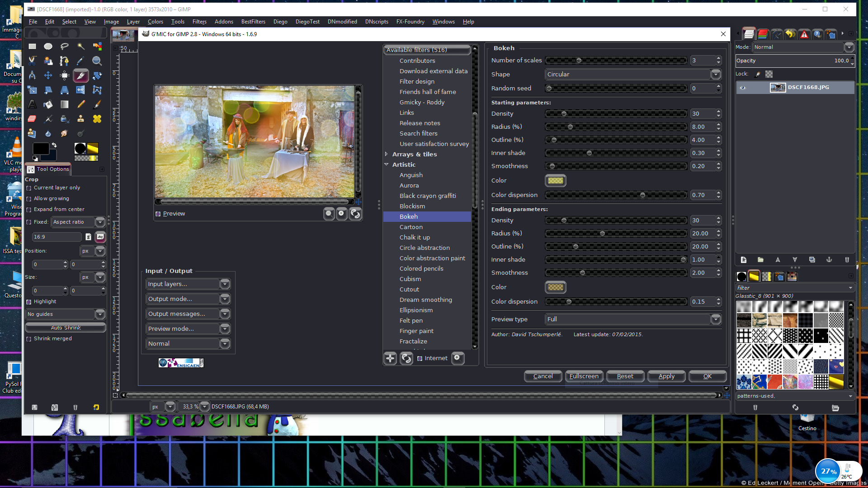Select the Fuzzy Select magic wand tool
Image resolution: width=868 pixels, height=488 pixels.
[x=81, y=46]
